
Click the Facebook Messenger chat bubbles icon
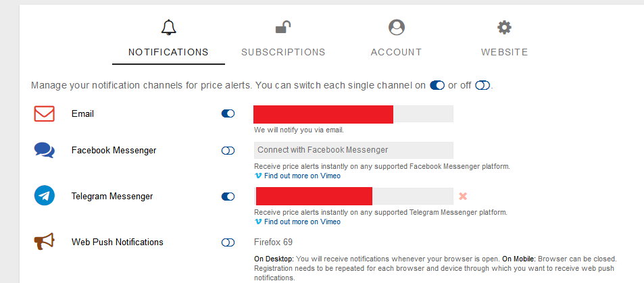[x=45, y=150]
